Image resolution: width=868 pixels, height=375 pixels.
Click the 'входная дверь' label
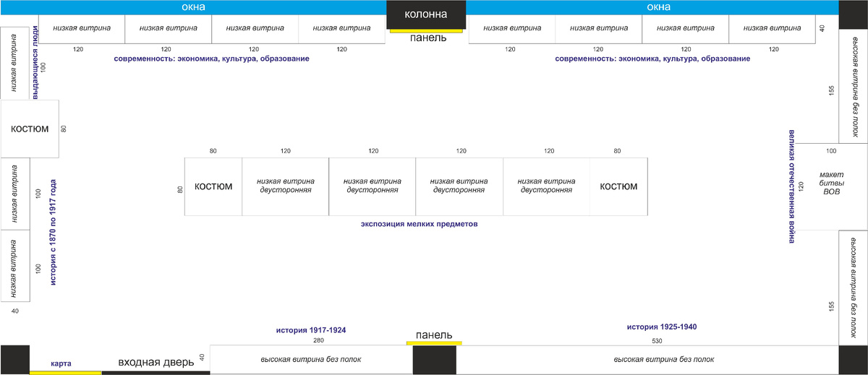pos(156,361)
